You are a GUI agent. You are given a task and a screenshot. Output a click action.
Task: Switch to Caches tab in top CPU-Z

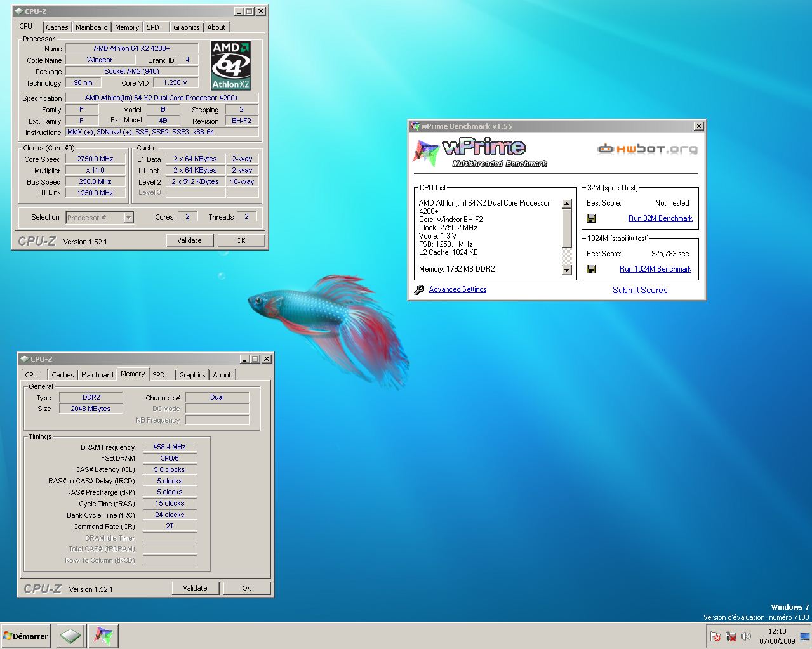point(57,27)
